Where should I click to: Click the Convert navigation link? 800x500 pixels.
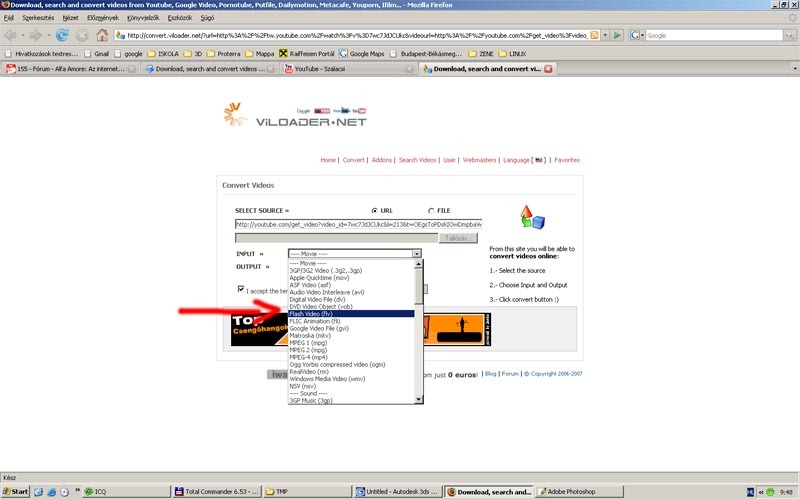[354, 160]
